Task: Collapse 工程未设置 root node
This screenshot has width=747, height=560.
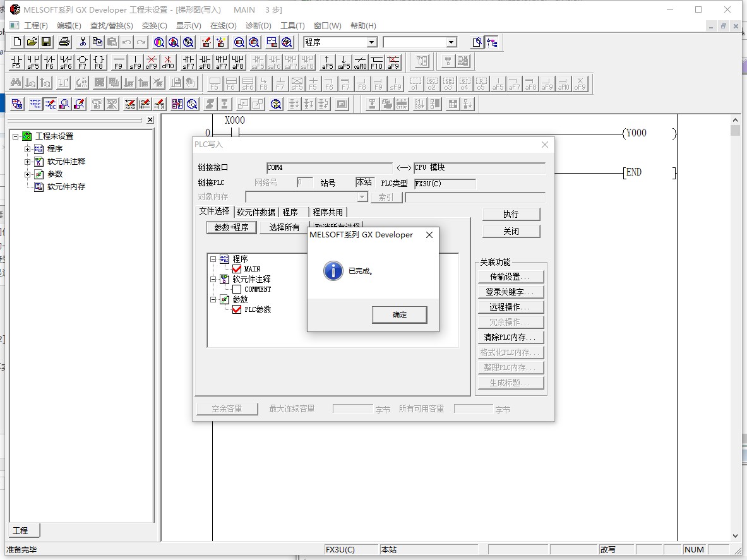Action: point(15,136)
